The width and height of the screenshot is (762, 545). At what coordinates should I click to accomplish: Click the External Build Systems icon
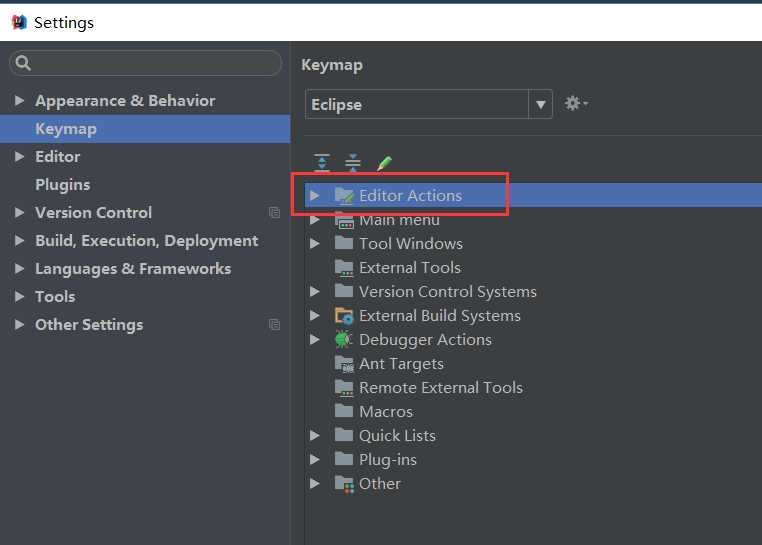click(x=344, y=316)
